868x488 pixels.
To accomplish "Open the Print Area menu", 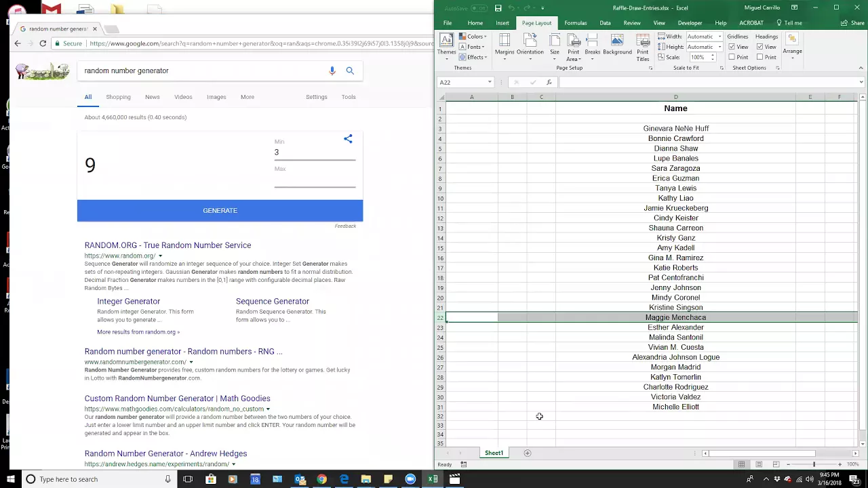I will coord(574,46).
